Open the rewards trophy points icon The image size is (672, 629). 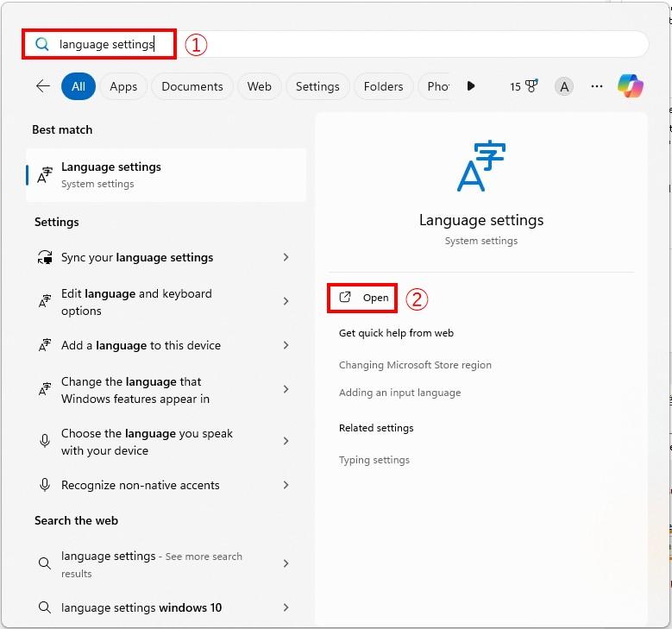pos(524,86)
